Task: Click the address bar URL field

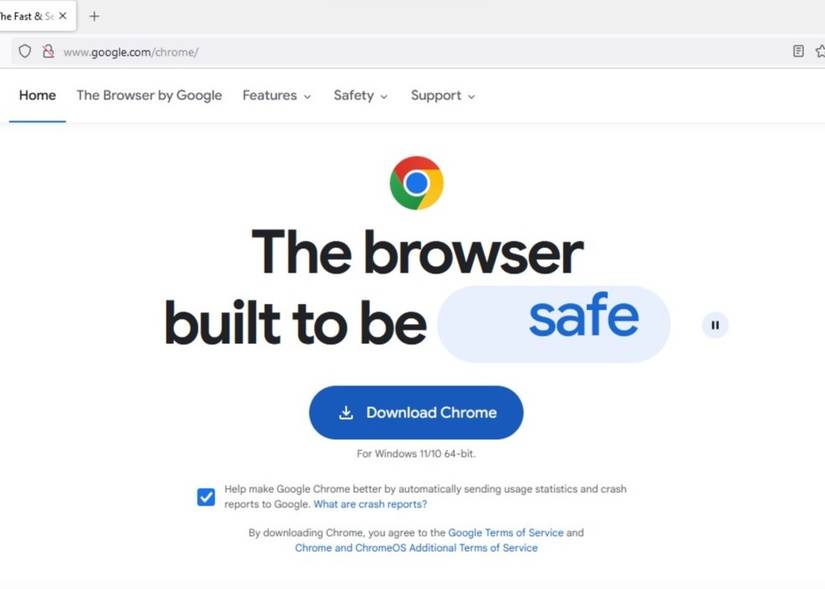Action: 421,52
